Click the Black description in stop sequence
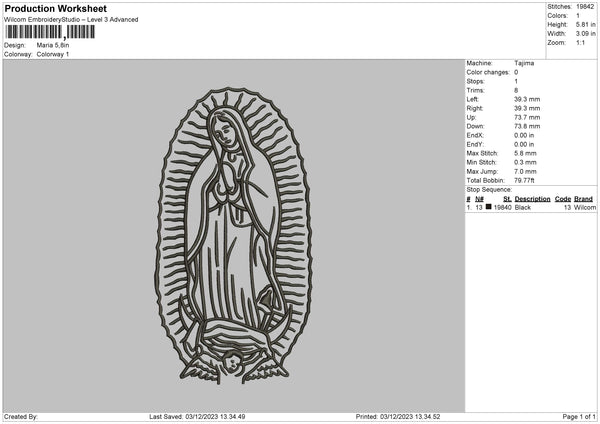Image resolution: width=600 pixels, height=424 pixels. [x=523, y=207]
